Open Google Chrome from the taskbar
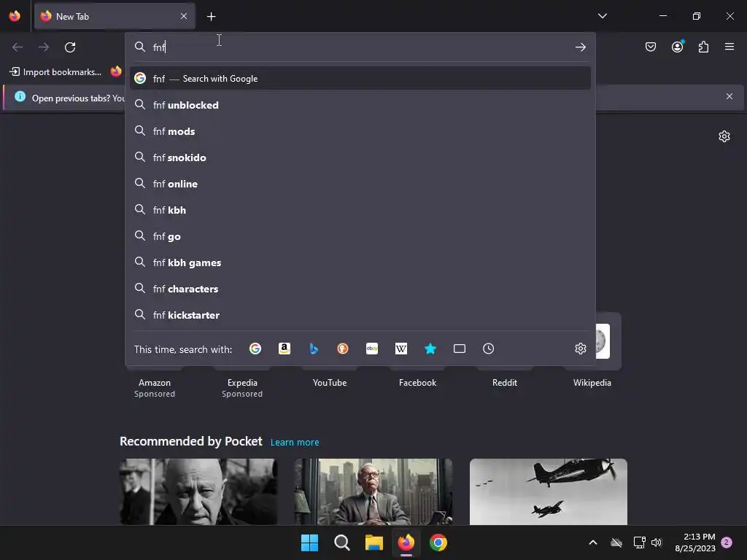This screenshot has height=560, width=747. [438, 542]
